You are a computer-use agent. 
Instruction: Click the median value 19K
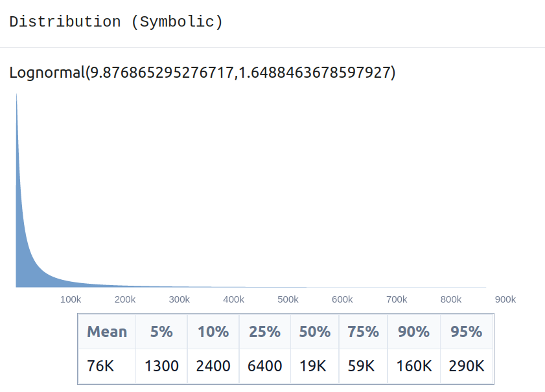[313, 366]
